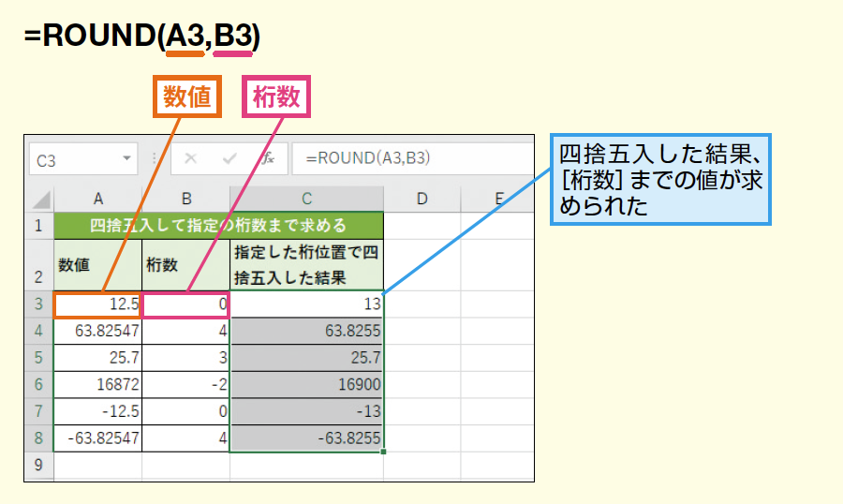Select column C header
Screen dimensions: 843x504
pyautogui.click(x=306, y=199)
